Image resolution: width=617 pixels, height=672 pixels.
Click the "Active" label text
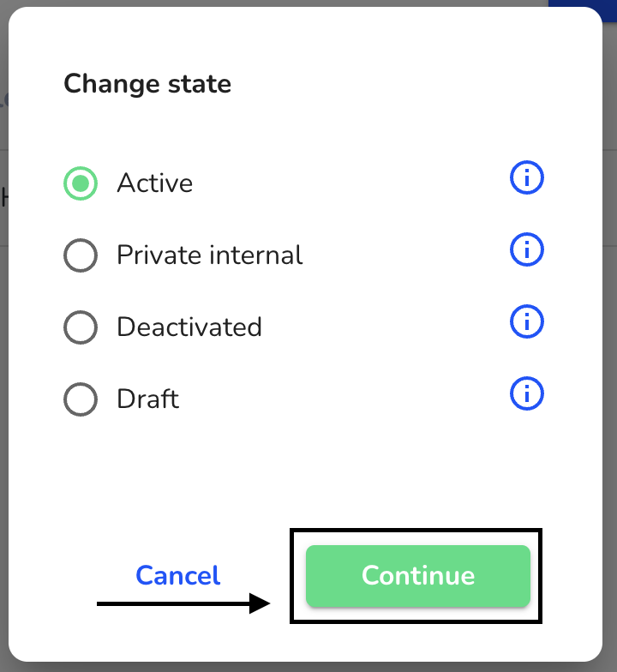click(x=155, y=183)
